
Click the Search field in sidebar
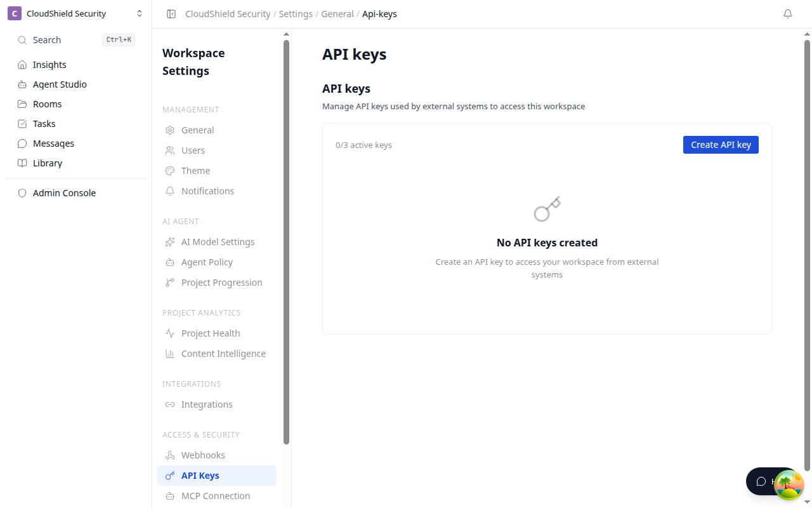click(76, 40)
